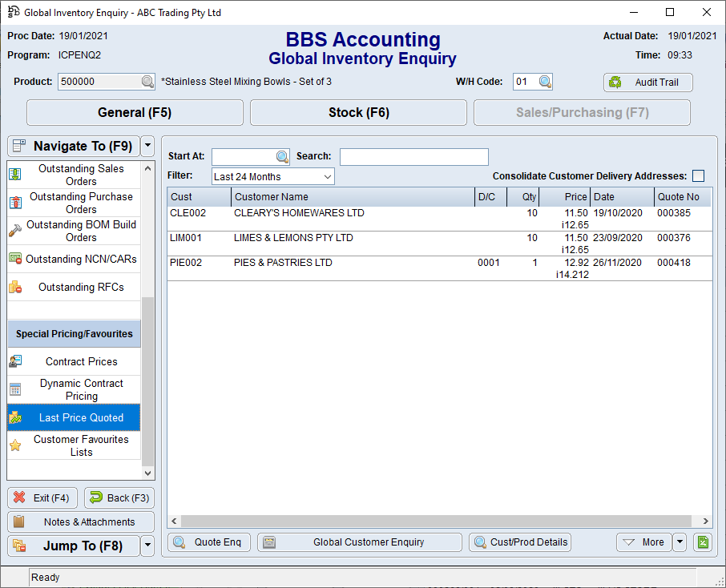The image size is (726, 588).
Task: Open Customer Favourites Lists star item
Action: point(81,445)
